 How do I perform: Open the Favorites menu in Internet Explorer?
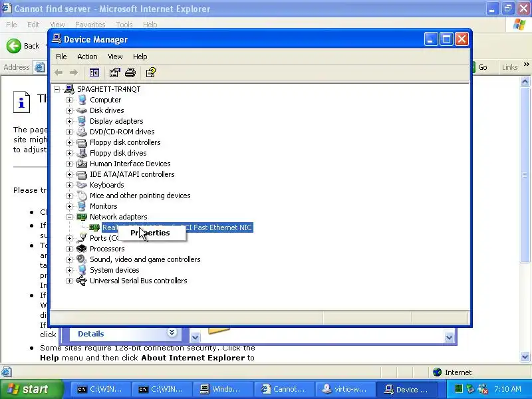[x=90, y=25]
